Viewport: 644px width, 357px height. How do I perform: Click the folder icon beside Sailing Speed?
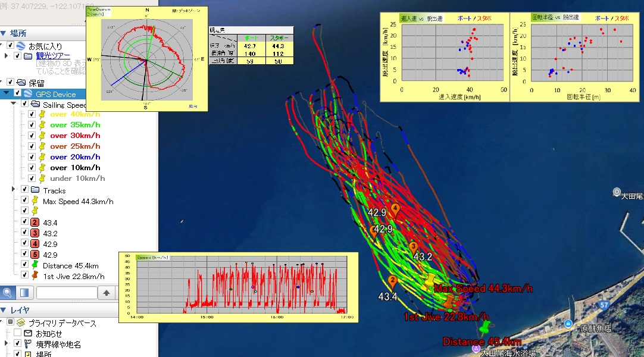click(x=35, y=104)
